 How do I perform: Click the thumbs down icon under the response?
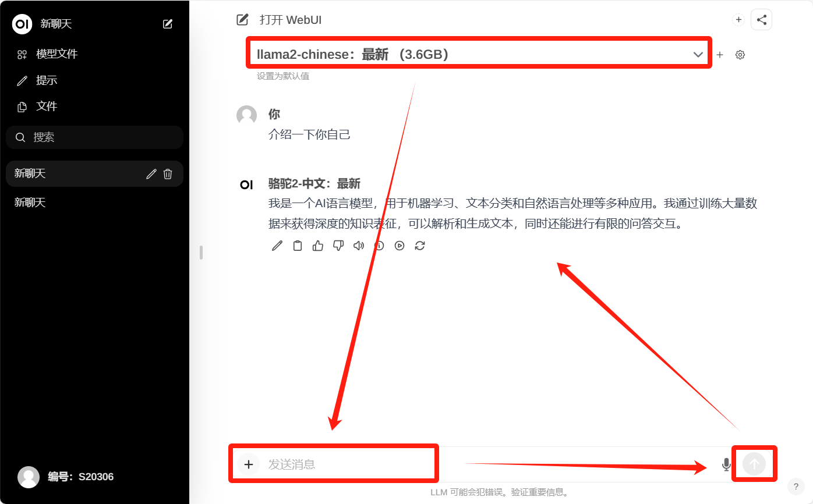[x=338, y=246]
